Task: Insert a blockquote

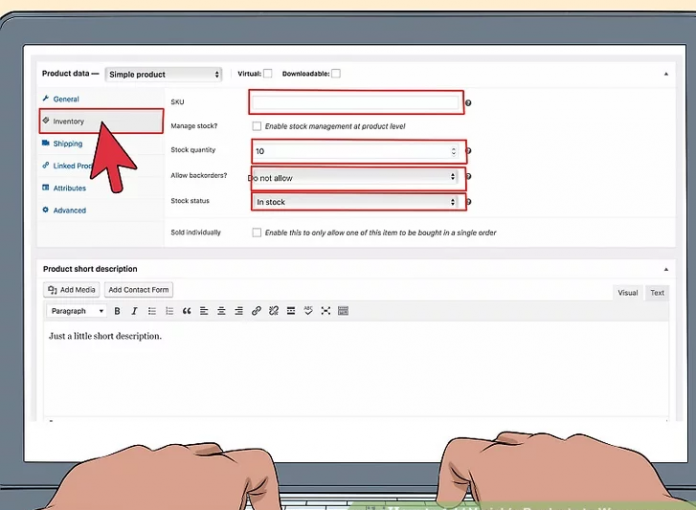Action: click(186, 311)
